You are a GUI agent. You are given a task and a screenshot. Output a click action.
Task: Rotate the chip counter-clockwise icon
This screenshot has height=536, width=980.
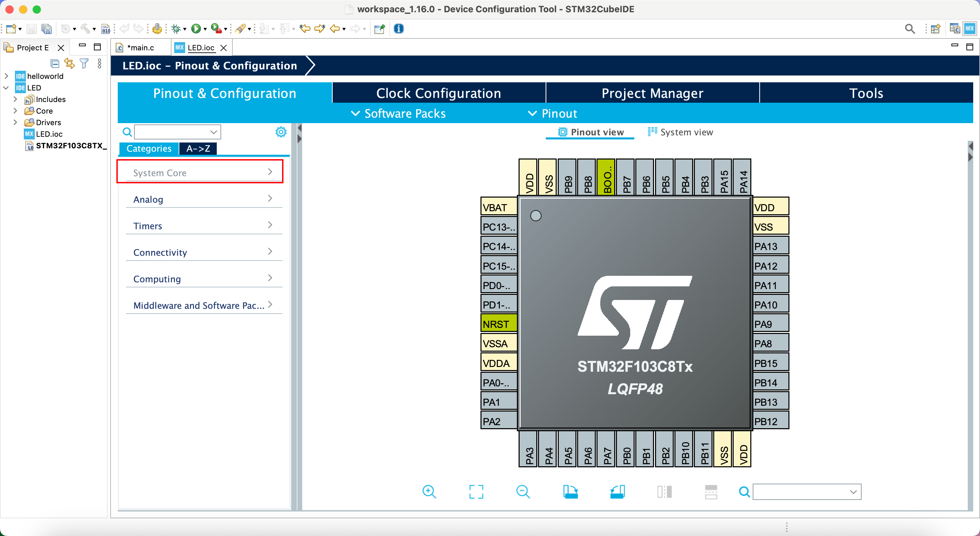618,492
